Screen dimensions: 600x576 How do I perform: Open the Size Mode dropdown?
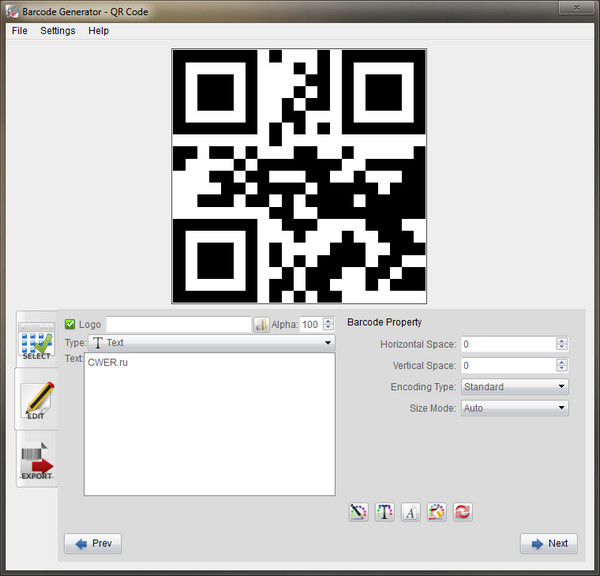[515, 408]
